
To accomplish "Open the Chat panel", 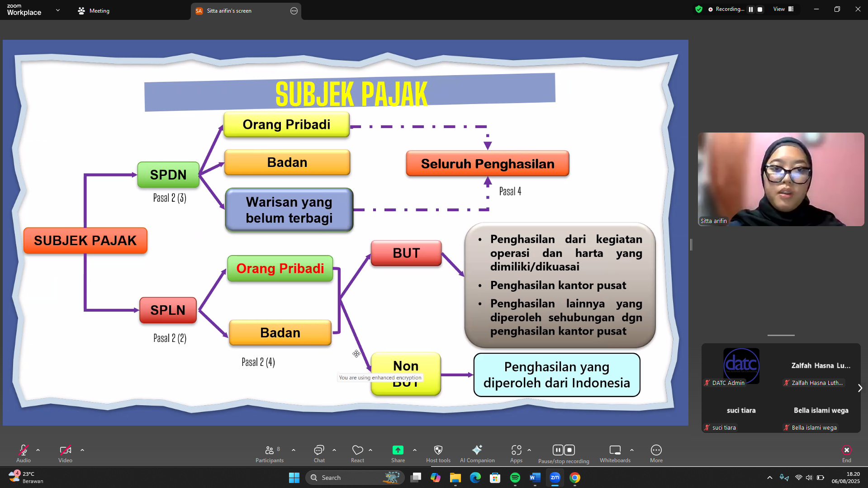I will pos(319,453).
